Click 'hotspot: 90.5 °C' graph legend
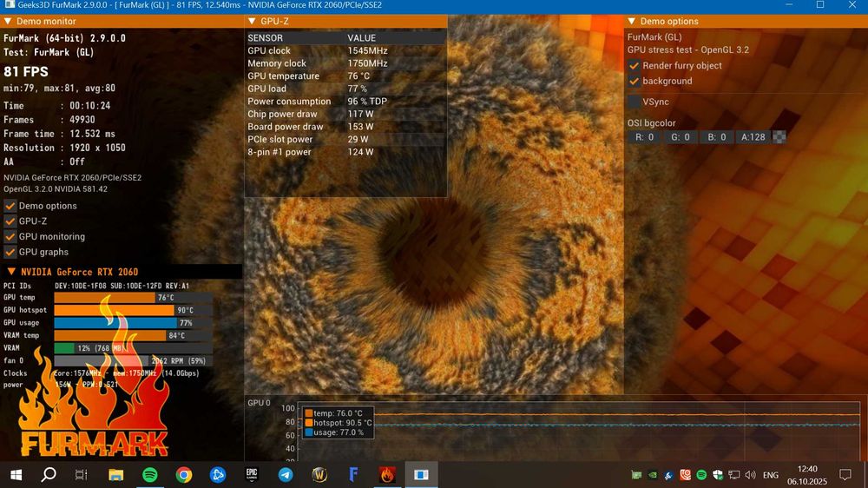The height and width of the screenshot is (488, 868). tap(339, 423)
